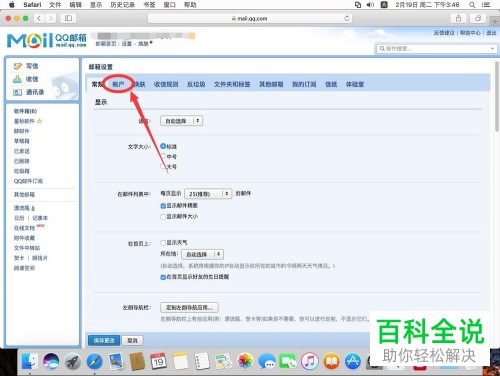Open the language 自动选择 dropdown

pos(181,121)
